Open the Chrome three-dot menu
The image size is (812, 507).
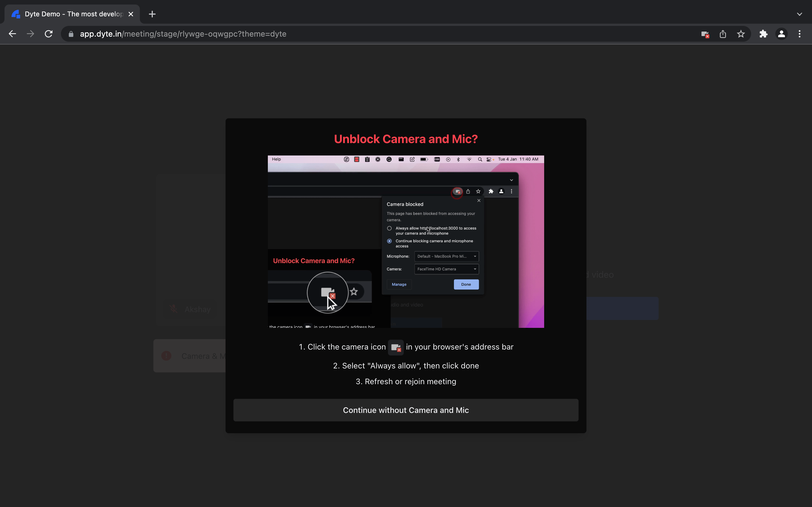pyautogui.click(x=800, y=34)
